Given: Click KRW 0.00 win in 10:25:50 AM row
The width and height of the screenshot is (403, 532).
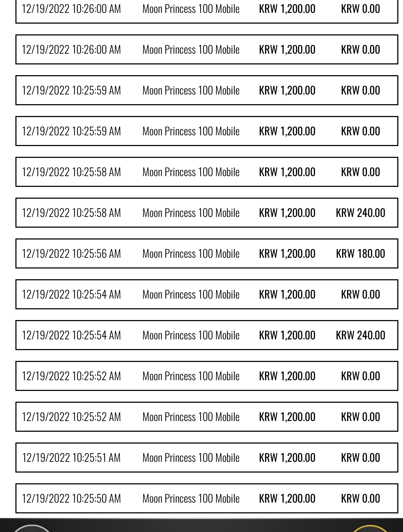Looking at the screenshot, I should [x=360, y=498].
